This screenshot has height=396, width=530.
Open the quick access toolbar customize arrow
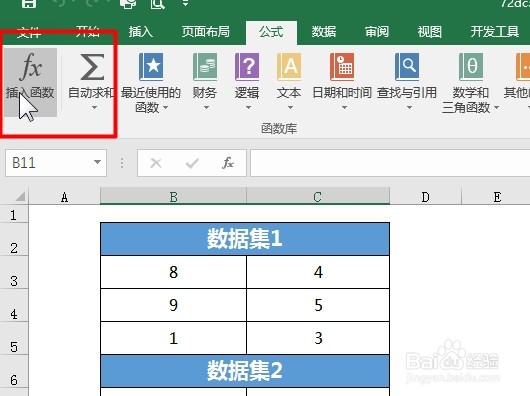185,3
